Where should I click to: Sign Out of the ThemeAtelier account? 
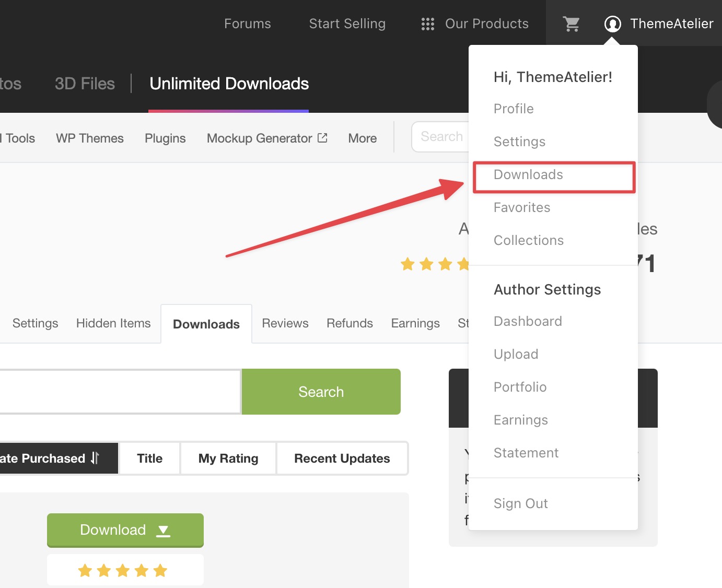tap(520, 503)
